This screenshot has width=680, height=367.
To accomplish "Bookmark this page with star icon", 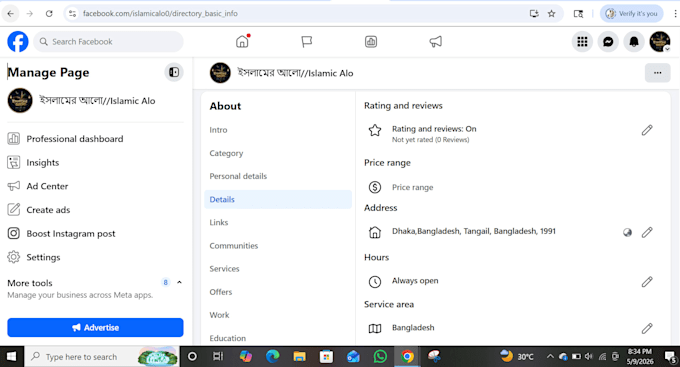I will pyautogui.click(x=551, y=13).
